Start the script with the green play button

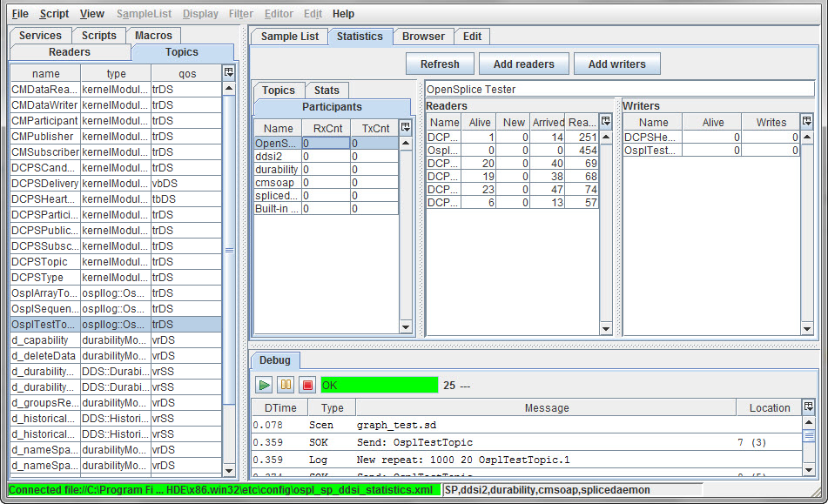pyautogui.click(x=264, y=385)
